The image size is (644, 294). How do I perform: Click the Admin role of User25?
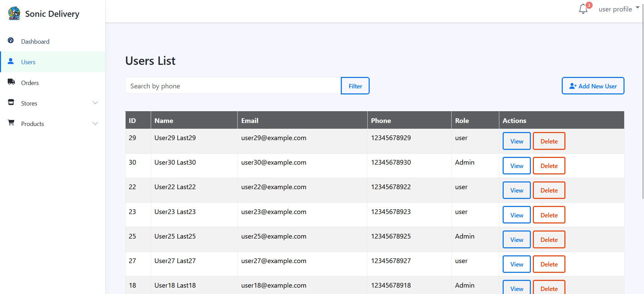tap(465, 236)
